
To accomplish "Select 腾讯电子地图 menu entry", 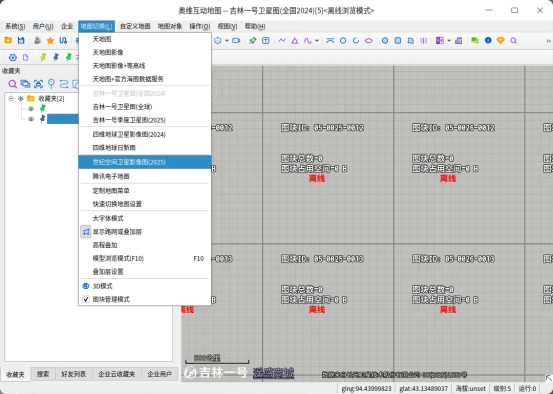I will click(145, 176).
